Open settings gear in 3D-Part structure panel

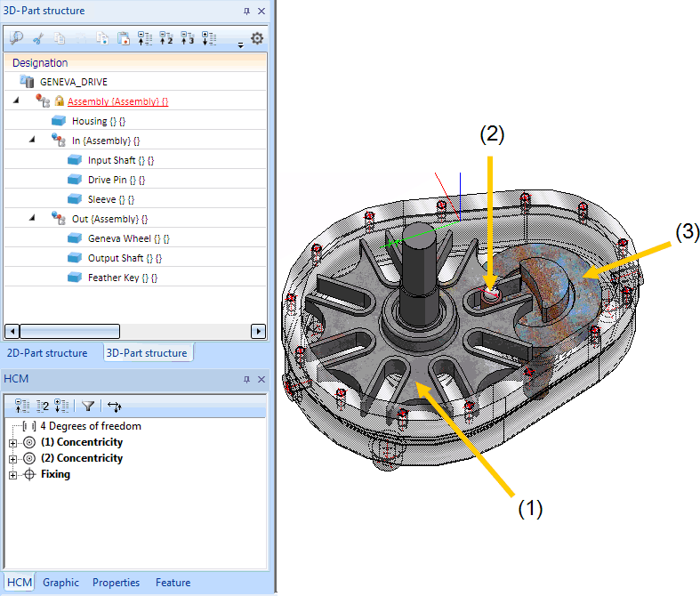257,38
